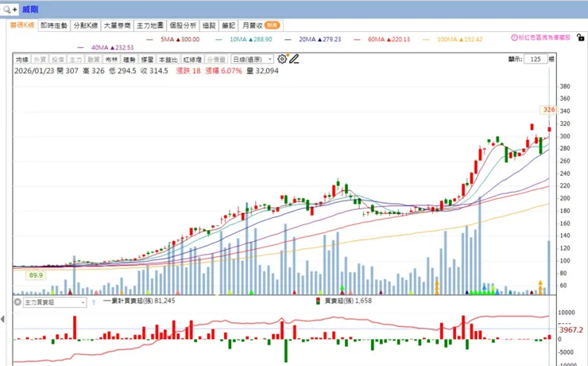Toggle the 主力 overlay button
Screen dimensions: 588x366
[75, 60]
